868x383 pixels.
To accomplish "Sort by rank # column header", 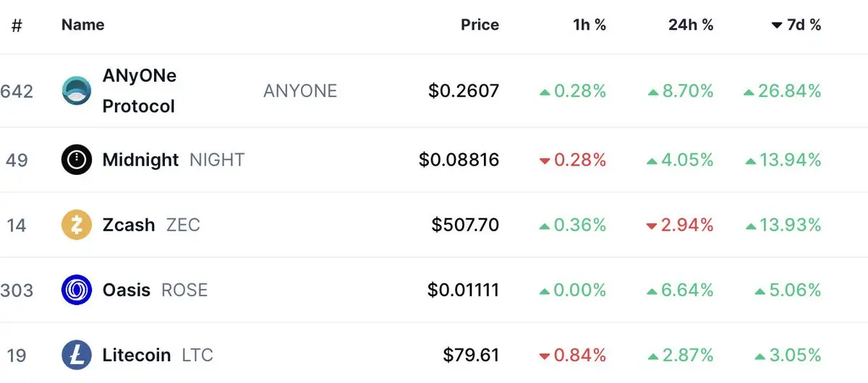I will [17, 25].
